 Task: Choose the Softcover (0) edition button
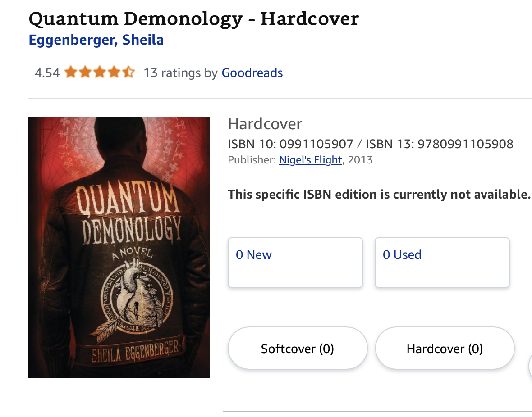(298, 349)
